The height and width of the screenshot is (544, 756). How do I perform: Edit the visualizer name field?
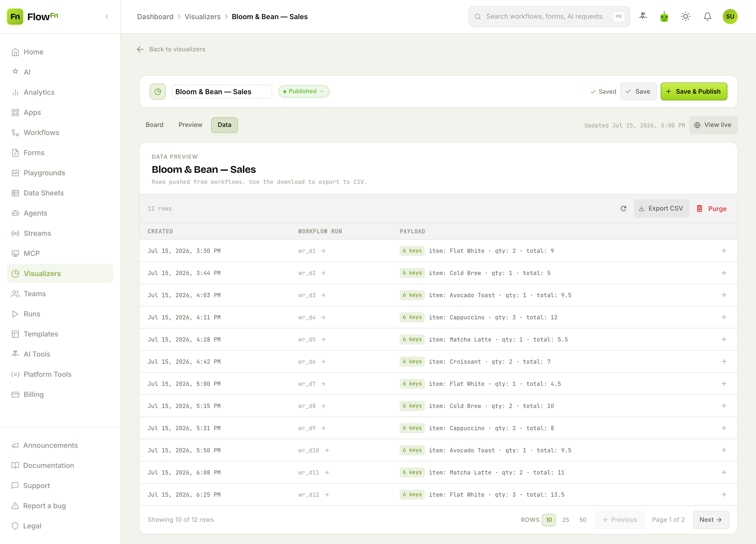(222, 92)
